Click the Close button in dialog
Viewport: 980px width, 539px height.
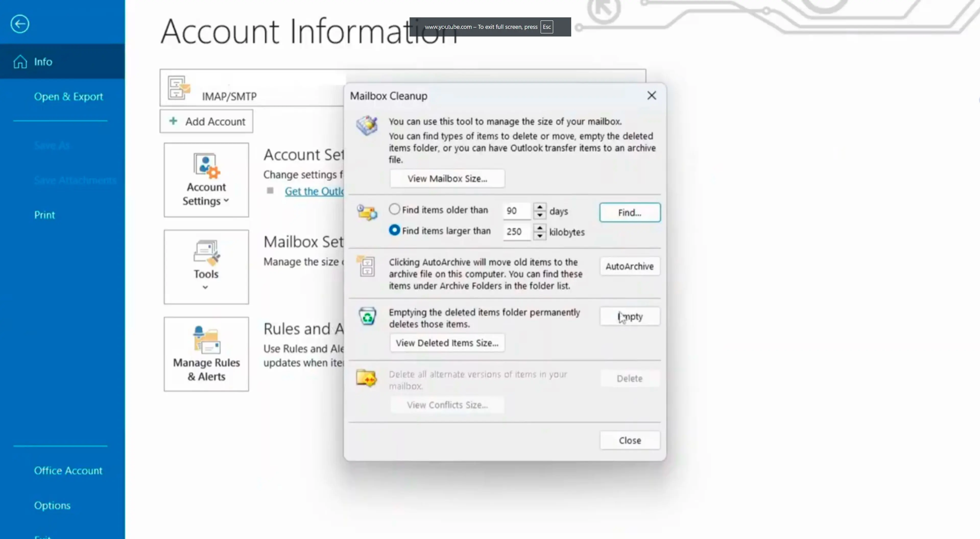[630, 440]
